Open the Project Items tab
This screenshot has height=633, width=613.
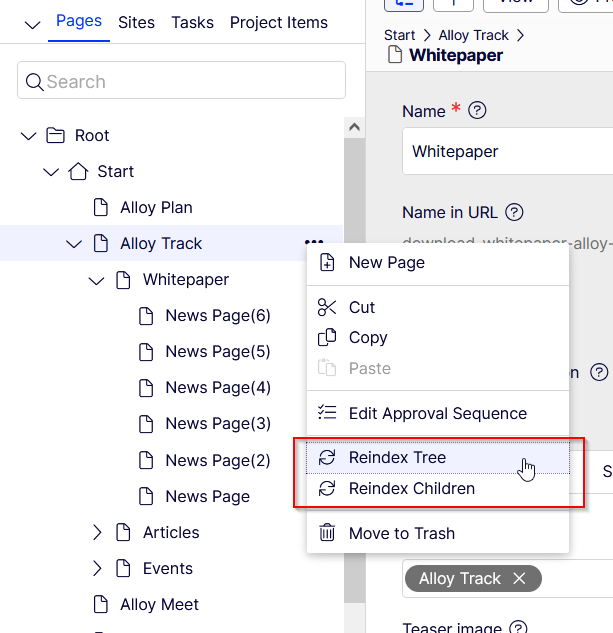click(278, 22)
